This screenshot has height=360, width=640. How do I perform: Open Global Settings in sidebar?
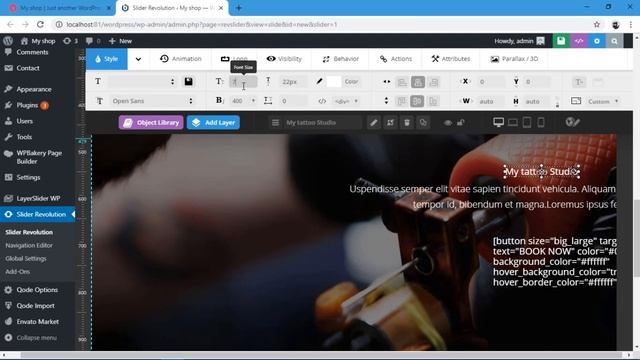26,259
